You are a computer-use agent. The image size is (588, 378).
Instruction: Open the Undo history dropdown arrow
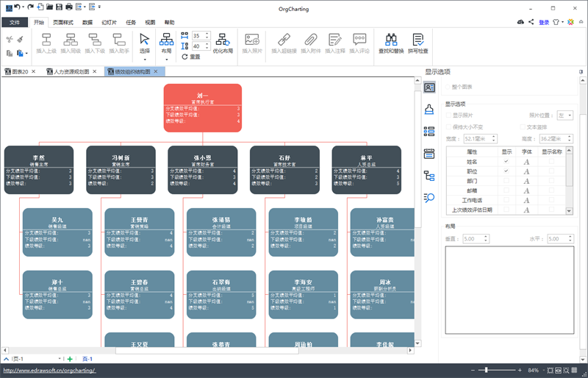[x=24, y=7]
